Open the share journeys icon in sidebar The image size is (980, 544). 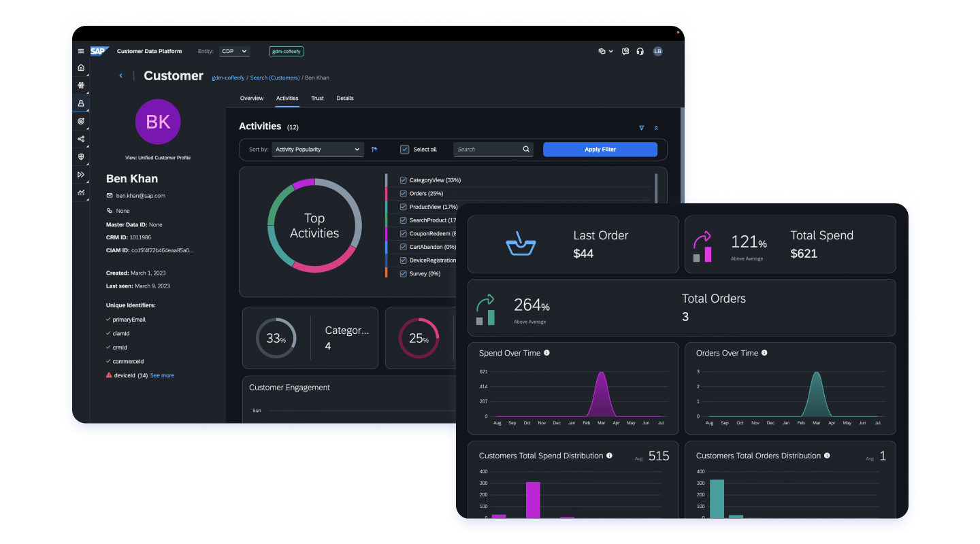81,139
